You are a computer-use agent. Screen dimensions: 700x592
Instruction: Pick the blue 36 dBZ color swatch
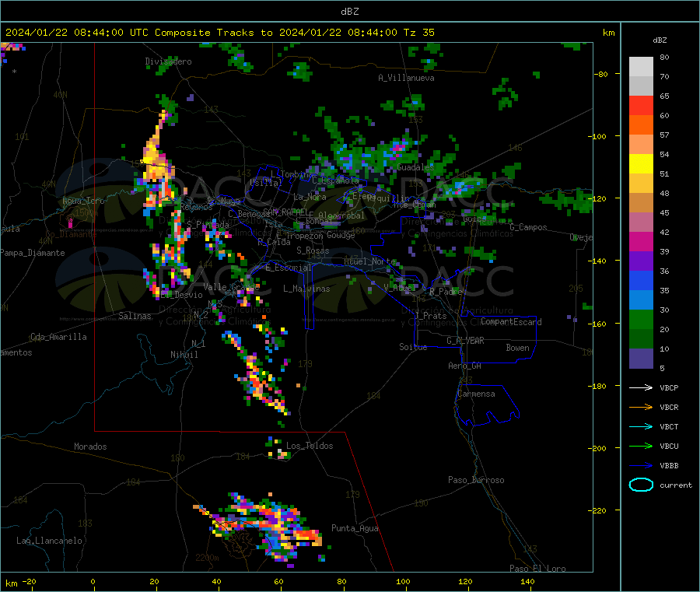click(641, 280)
